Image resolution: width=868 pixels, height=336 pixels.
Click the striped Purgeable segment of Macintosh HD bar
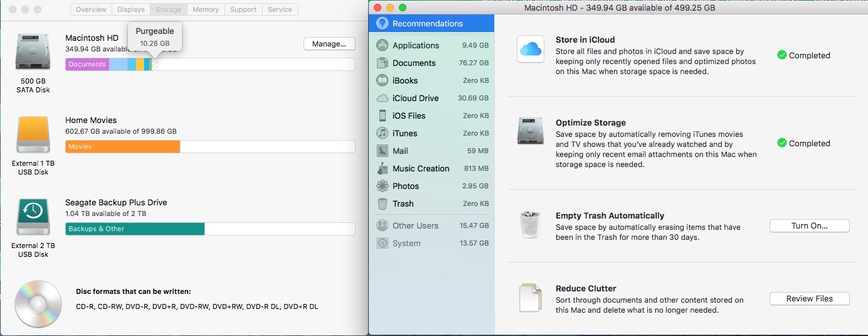pos(154,64)
